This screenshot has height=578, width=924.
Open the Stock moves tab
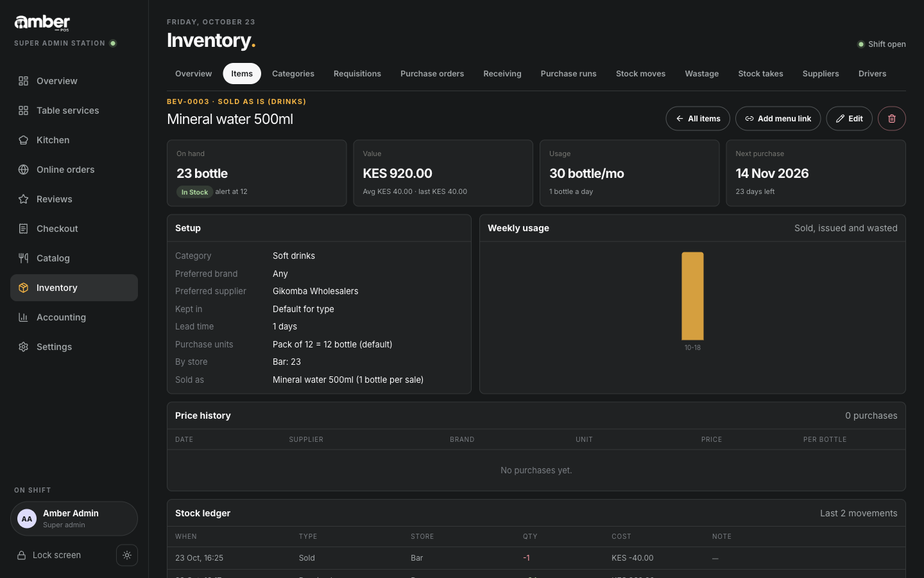(x=640, y=74)
